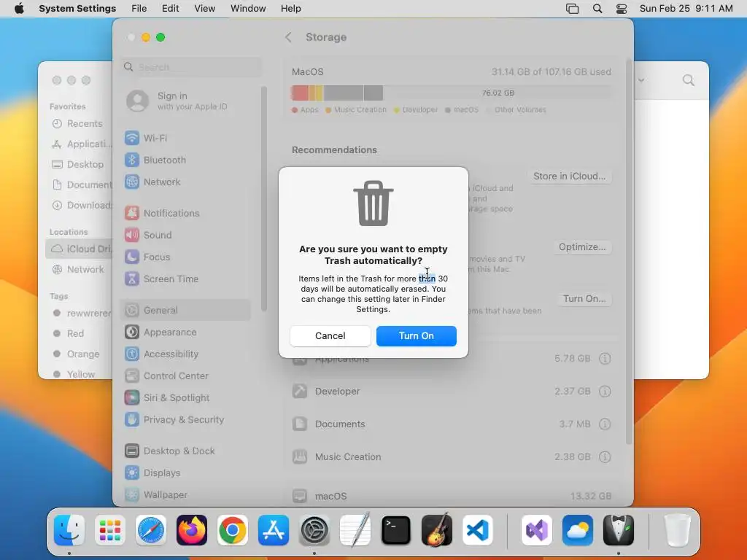The width and height of the screenshot is (747, 560).
Task: Show info for Developer storage row
Action: point(605,391)
